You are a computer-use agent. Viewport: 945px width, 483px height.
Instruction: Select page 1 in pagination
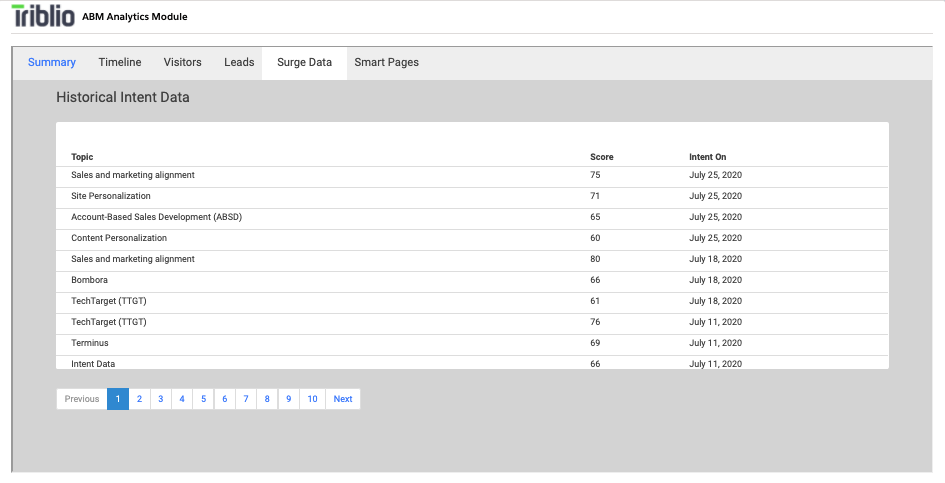pyautogui.click(x=118, y=399)
